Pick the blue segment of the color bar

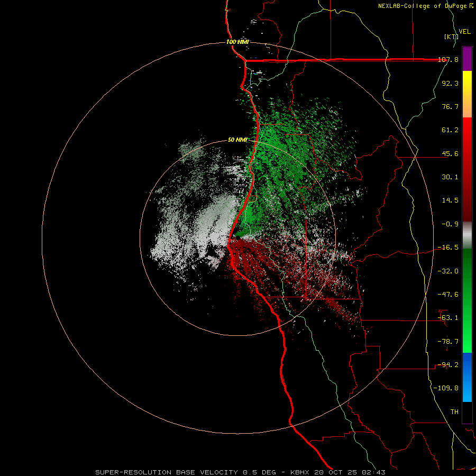(x=467, y=377)
